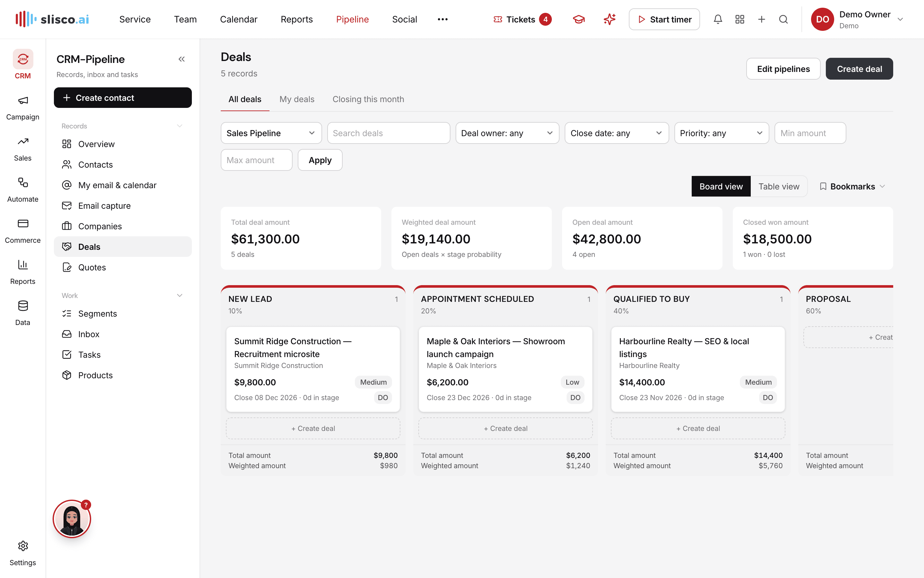Focus the Min amount field

click(810, 133)
